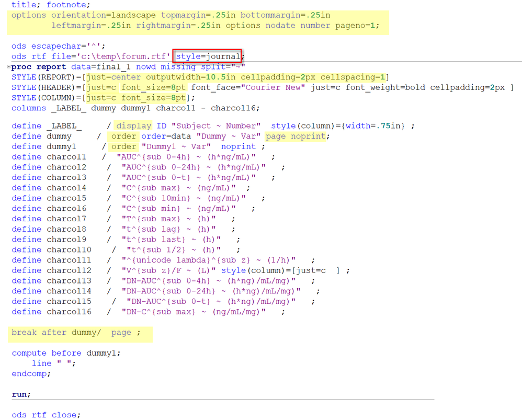Click the 'ods rtf close;' line
Screen dimensions: 522x420
pos(46,414)
